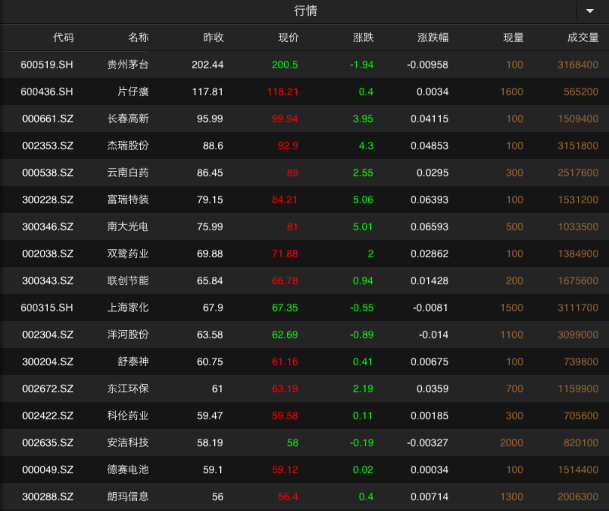Sort by the 昨收 column header

click(x=213, y=38)
